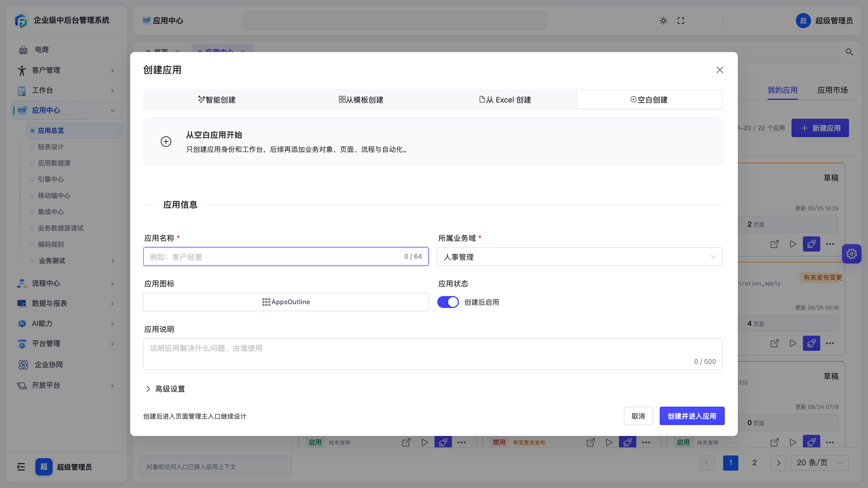This screenshot has height=488, width=868.
Task: Open the 电商 shopping bag menu icon
Action: [23, 50]
